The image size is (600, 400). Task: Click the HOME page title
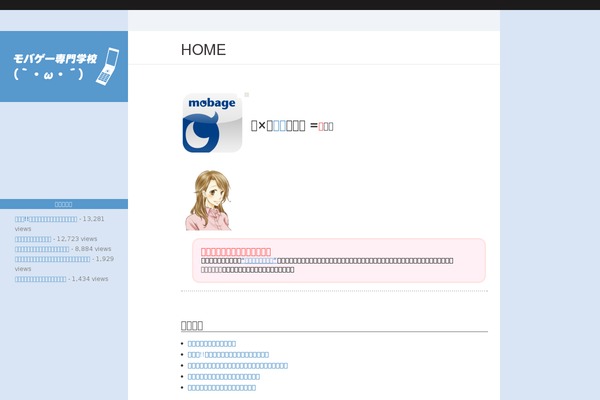pos(203,50)
